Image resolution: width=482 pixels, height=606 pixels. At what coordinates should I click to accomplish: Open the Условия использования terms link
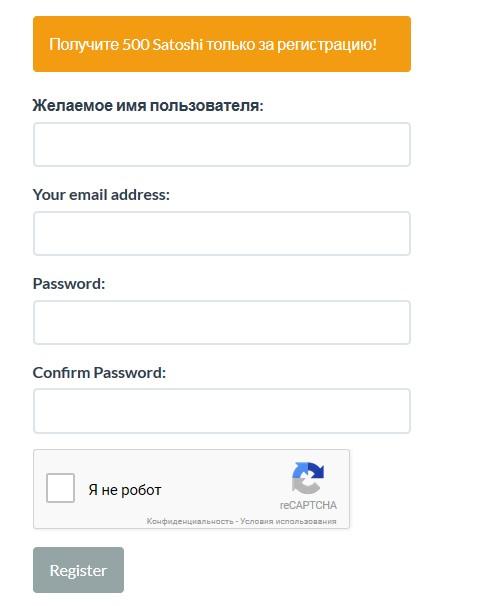(288, 521)
